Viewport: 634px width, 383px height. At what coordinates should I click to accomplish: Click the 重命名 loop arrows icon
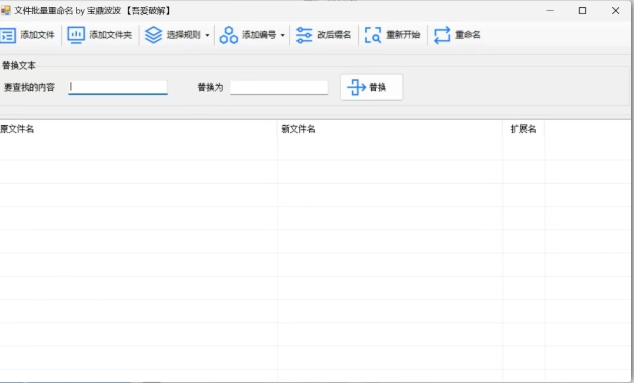tap(442, 35)
